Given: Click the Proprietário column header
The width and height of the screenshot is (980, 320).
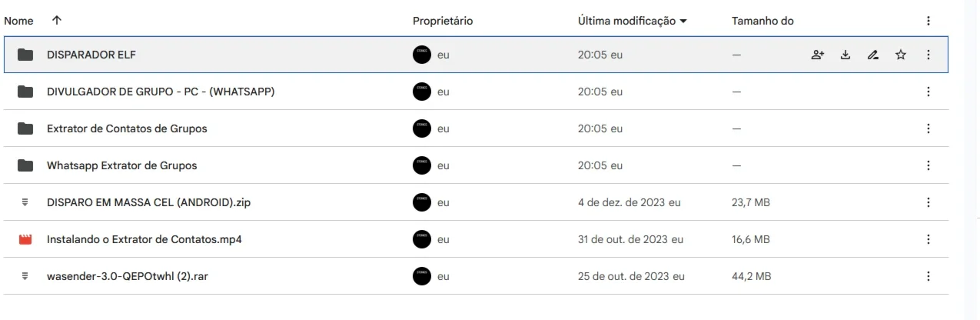Looking at the screenshot, I should [x=443, y=21].
